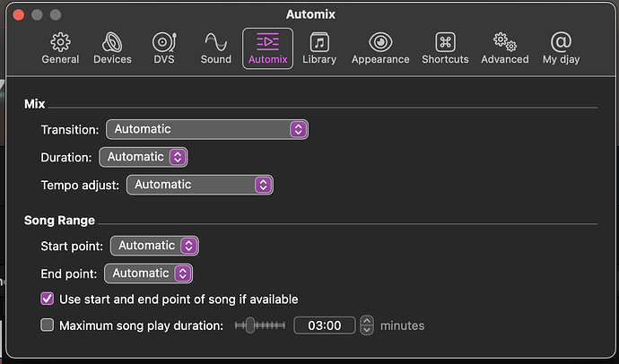This screenshot has width=619, height=364.
Task: Open the Transition dropdown menu
Action: pyautogui.click(x=207, y=129)
